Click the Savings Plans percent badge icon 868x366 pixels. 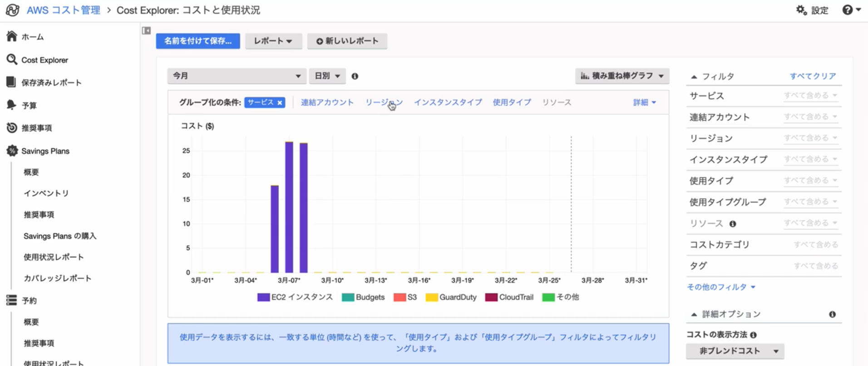pos(12,151)
